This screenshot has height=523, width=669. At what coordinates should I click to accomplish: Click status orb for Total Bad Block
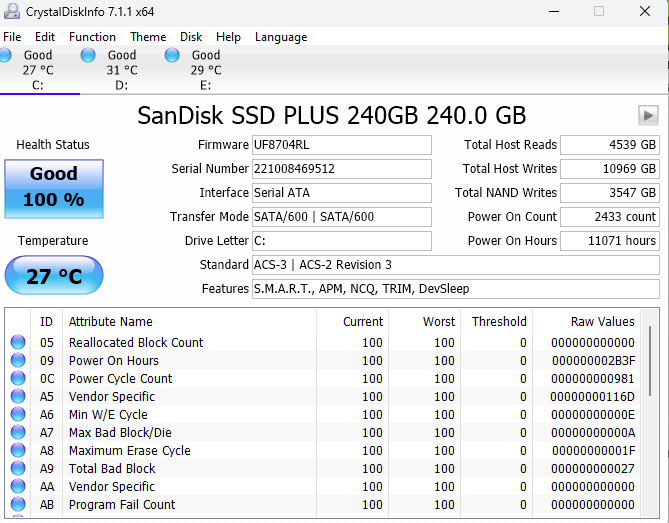coord(18,469)
